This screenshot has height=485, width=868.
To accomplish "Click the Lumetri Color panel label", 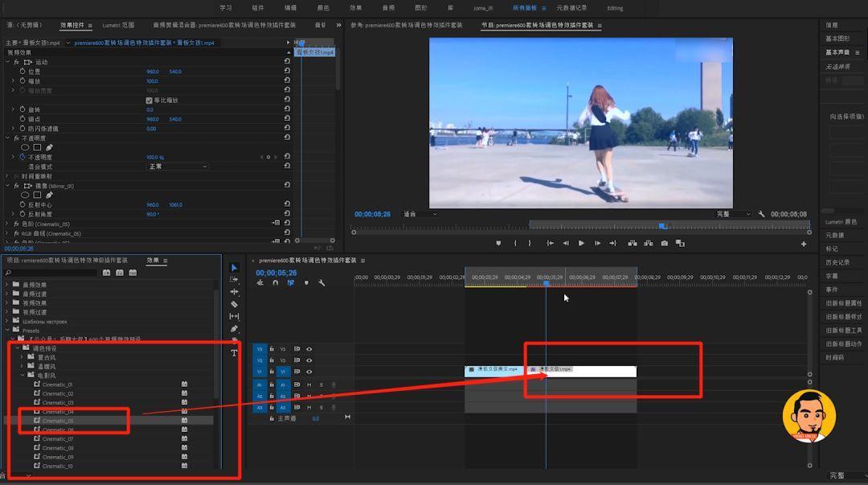I will tap(841, 222).
